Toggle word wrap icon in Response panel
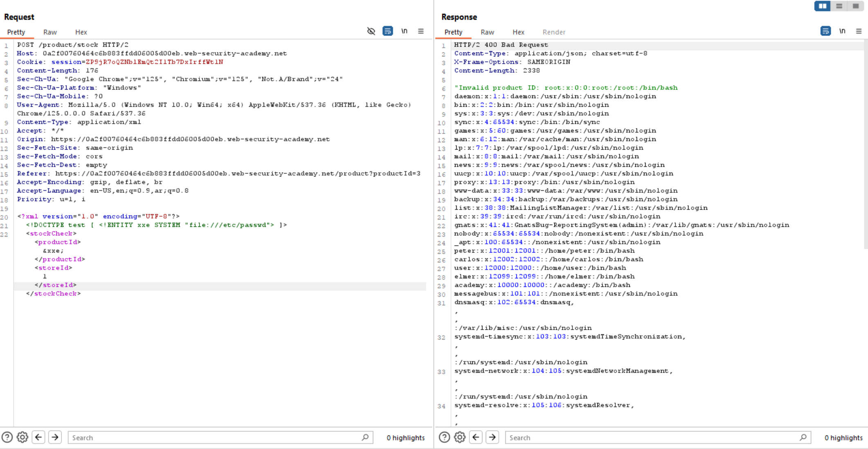 (825, 31)
